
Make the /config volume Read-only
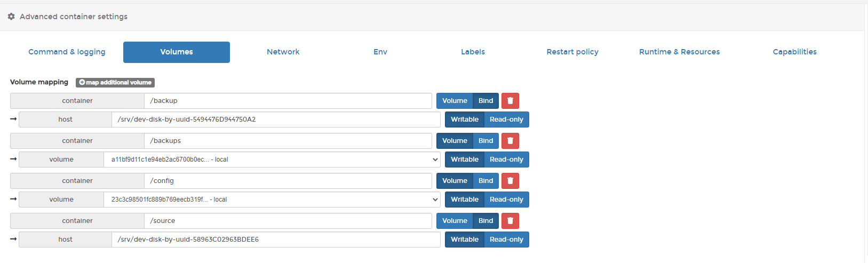click(506, 200)
